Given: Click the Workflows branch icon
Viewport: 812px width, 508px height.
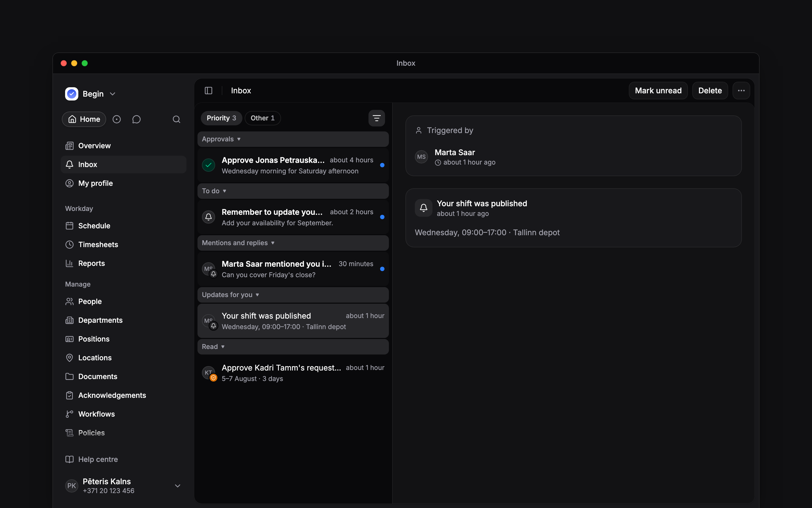Looking at the screenshot, I should (x=70, y=414).
